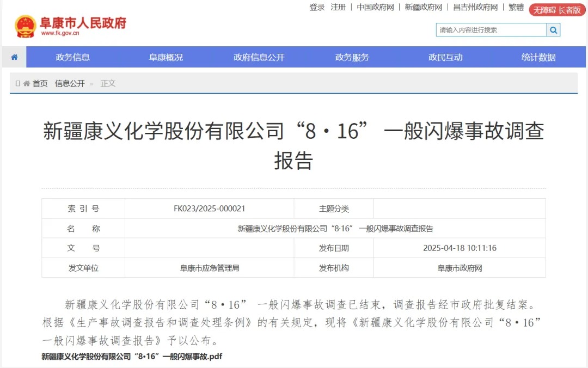The height and width of the screenshot is (368, 588).
Task: Click the small house icon in breadcrumb
Action: 26,83
